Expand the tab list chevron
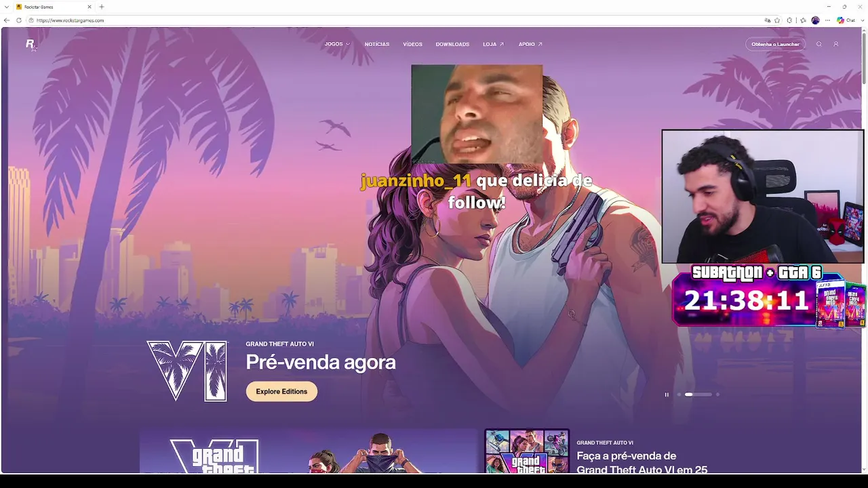The image size is (868, 488). [7, 7]
